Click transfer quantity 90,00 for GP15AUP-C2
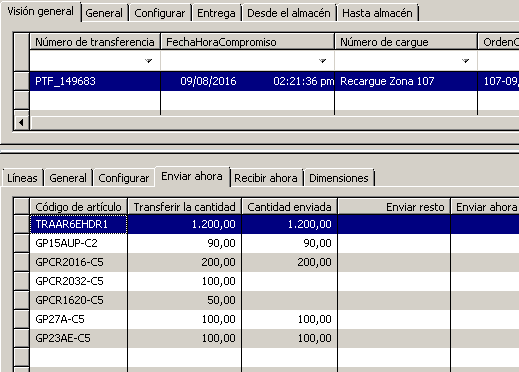 click(184, 243)
